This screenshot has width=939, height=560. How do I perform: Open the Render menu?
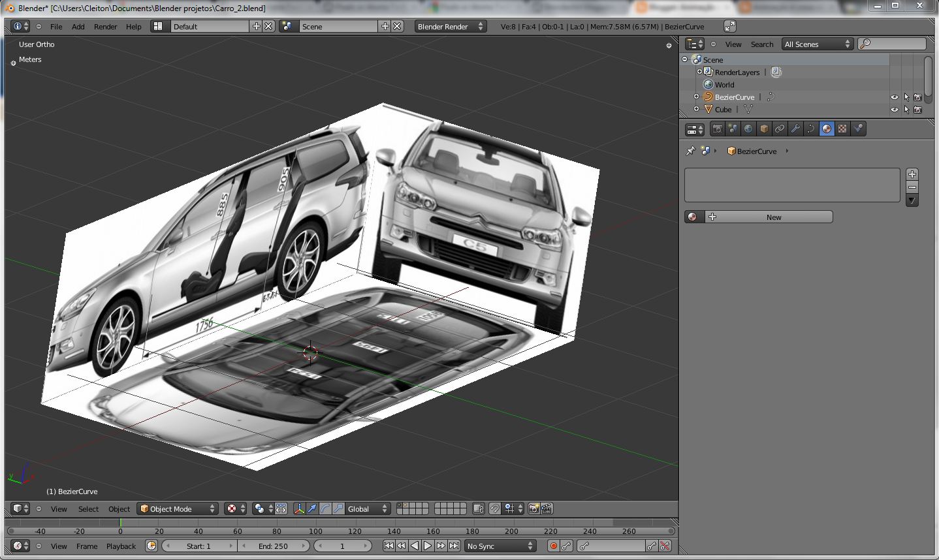105,27
